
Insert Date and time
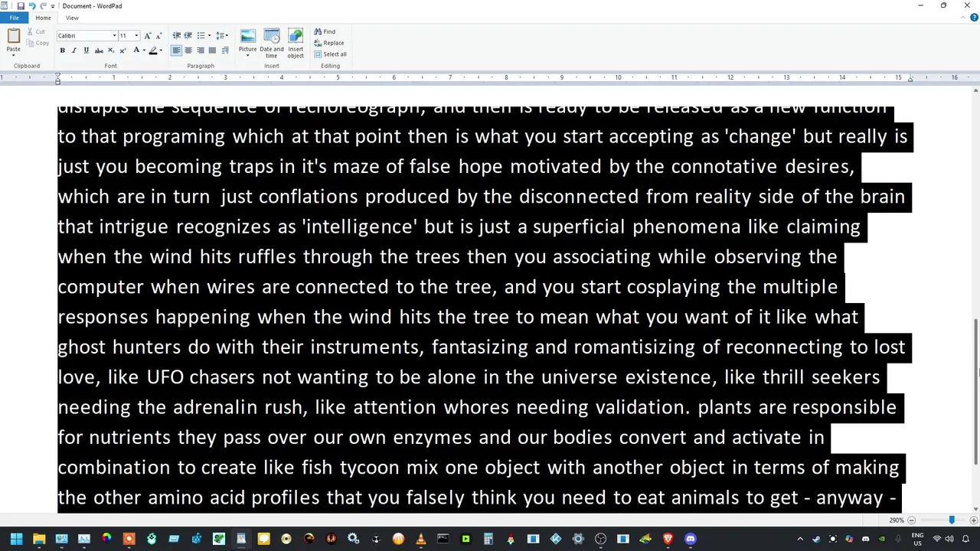(x=272, y=44)
